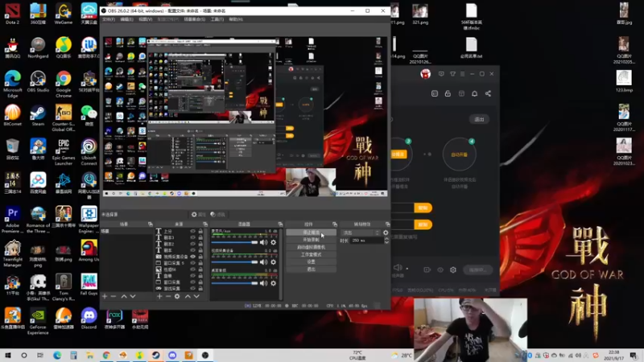Open OBS 设置 from controls panel
This screenshot has height=362, width=644.
[311, 262]
